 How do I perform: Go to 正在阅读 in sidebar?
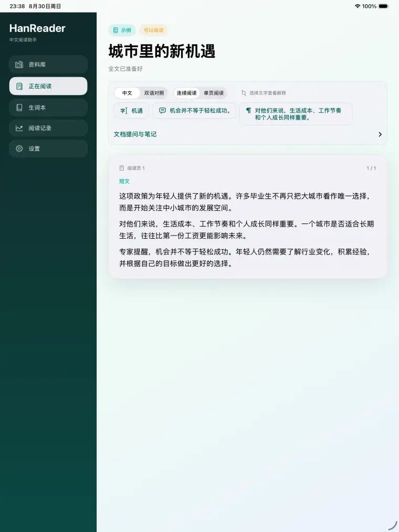(48, 86)
